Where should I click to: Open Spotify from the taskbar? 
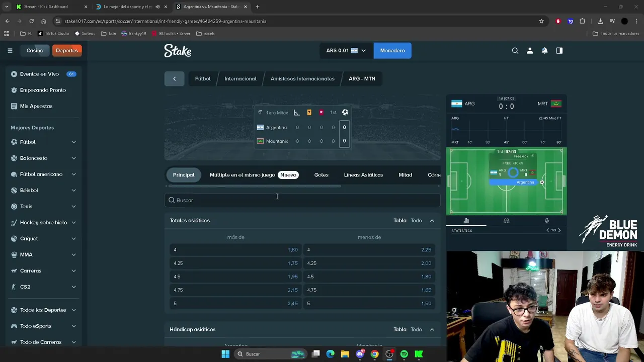(404, 354)
